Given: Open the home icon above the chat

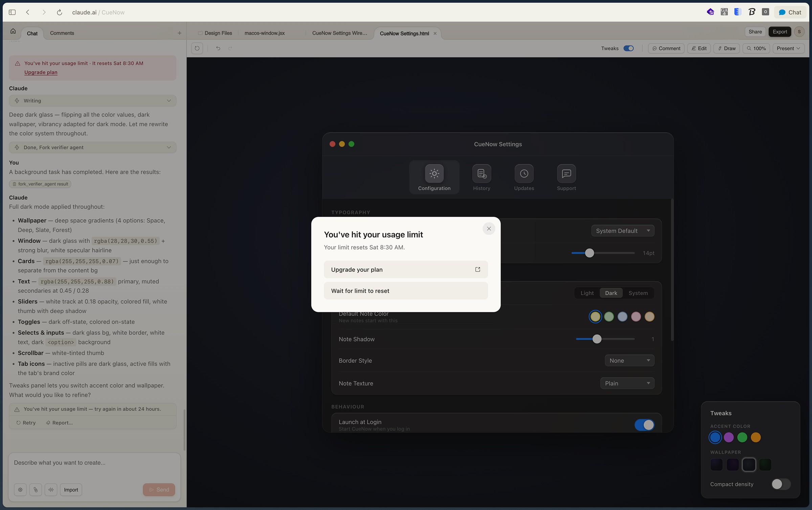Looking at the screenshot, I should tap(13, 31).
